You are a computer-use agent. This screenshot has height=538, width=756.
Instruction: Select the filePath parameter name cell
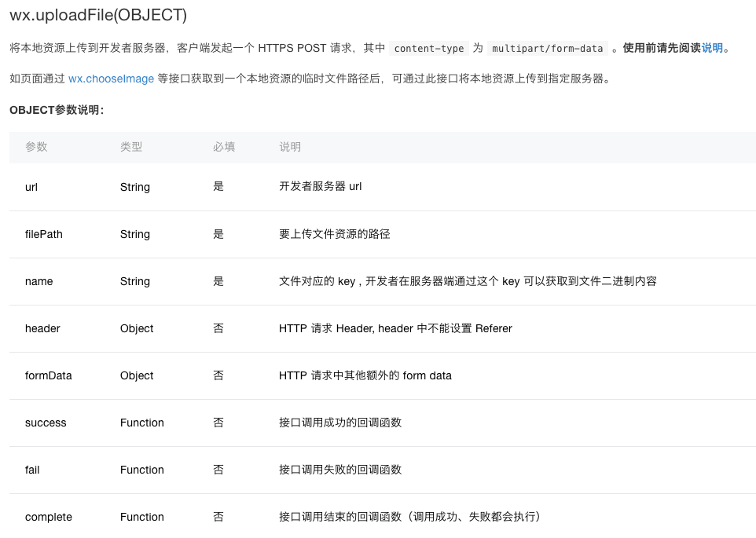(x=44, y=234)
